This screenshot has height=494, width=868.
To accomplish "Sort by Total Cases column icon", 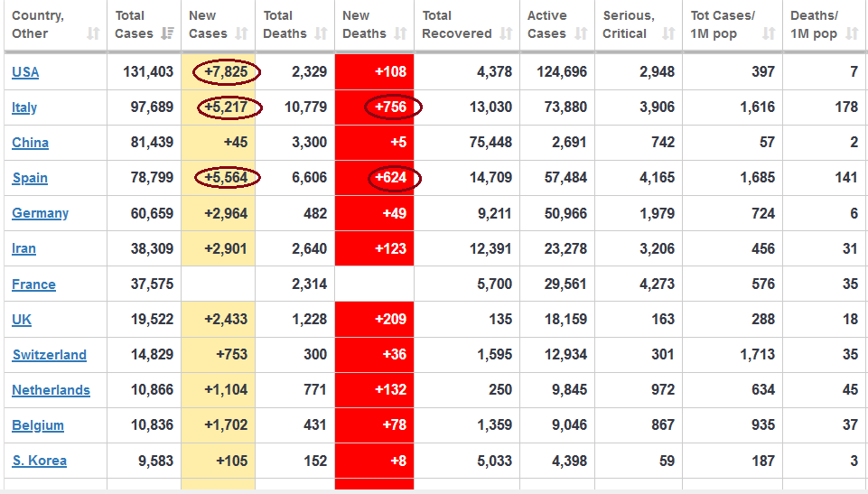I will click(167, 33).
